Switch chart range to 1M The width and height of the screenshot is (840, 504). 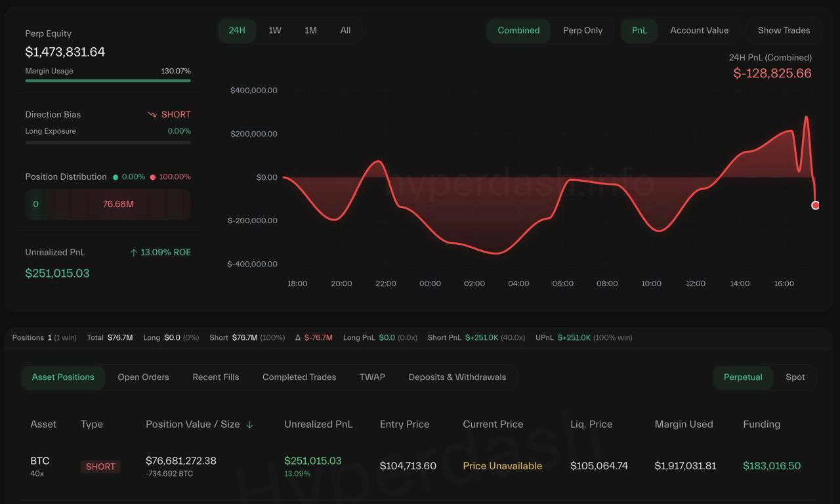[x=311, y=30]
